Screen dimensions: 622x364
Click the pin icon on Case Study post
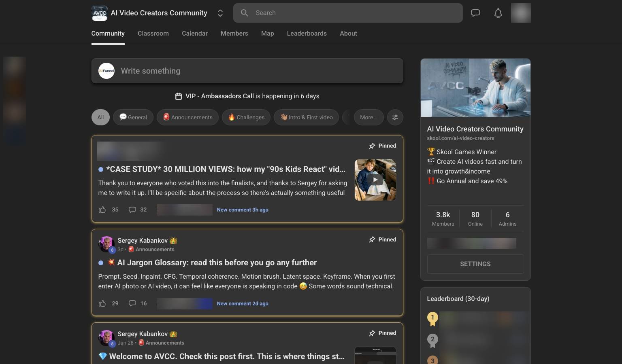click(x=372, y=146)
